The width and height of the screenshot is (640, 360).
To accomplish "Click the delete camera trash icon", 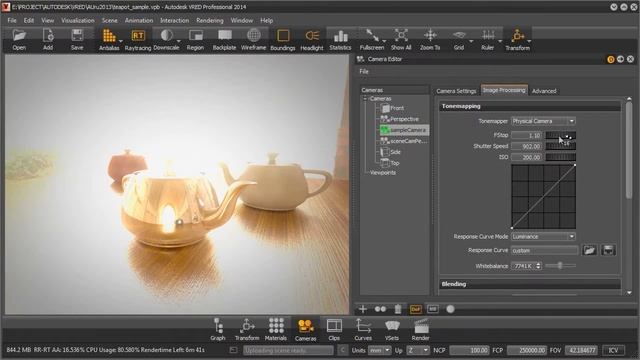I will 398,309.
